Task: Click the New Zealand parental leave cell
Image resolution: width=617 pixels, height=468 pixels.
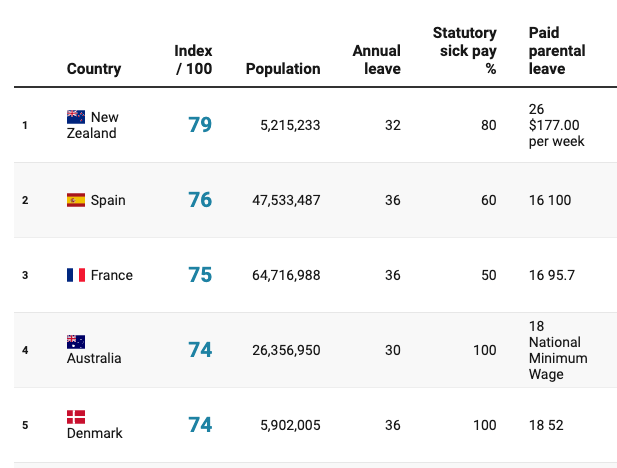Action: coord(556,125)
